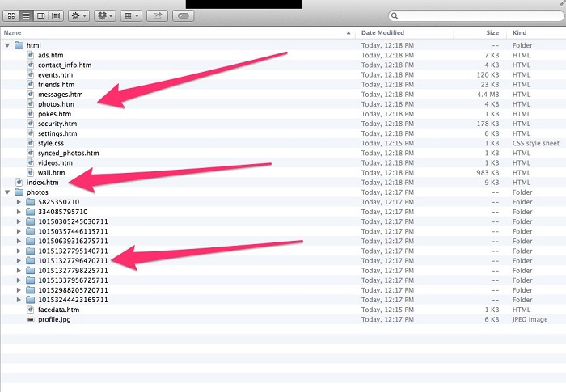This screenshot has height=392, width=566.
Task: Expand folder 10151337956725711
Action: coord(19,280)
